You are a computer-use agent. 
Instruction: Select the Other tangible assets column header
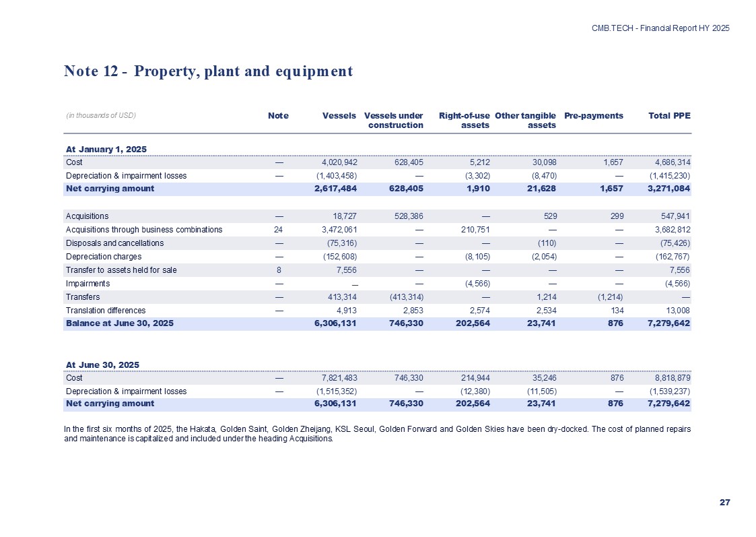click(525, 120)
